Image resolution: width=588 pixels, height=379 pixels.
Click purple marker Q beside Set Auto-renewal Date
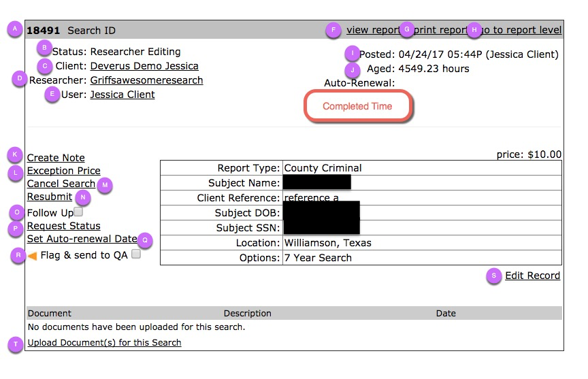pos(145,240)
